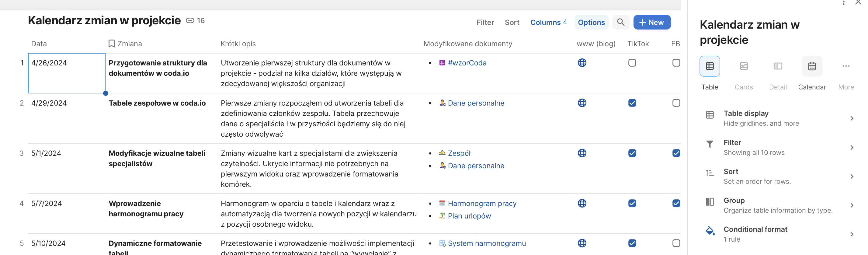Click the globe icon in row 1

pos(582,63)
